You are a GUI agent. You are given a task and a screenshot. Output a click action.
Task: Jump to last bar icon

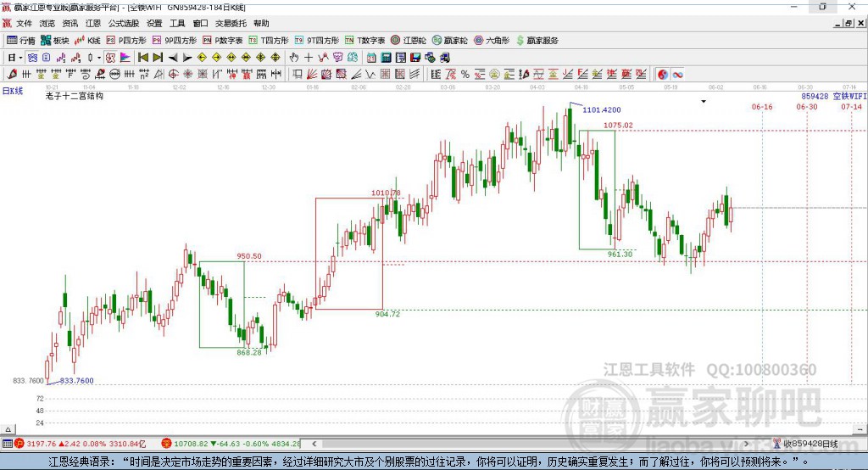[x=158, y=58]
